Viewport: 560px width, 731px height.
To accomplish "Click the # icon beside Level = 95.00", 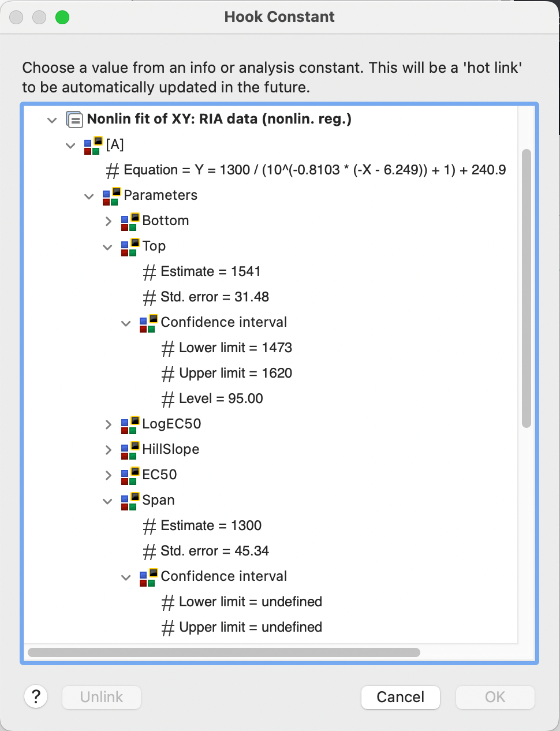I will [x=168, y=398].
